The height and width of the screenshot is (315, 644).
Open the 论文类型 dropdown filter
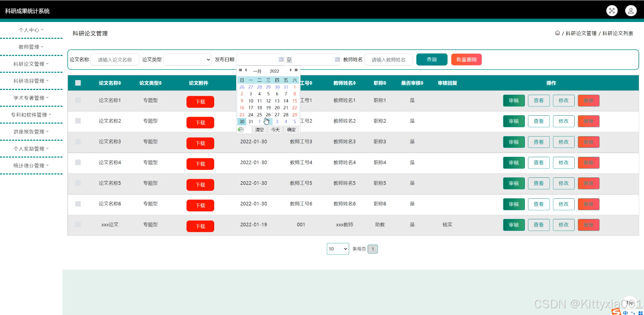[187, 60]
